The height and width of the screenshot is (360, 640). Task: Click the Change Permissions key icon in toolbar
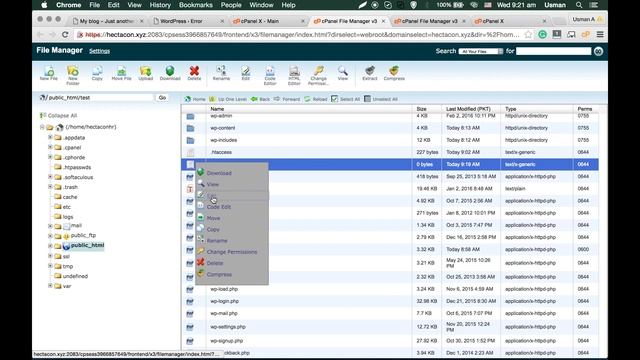(x=318, y=75)
